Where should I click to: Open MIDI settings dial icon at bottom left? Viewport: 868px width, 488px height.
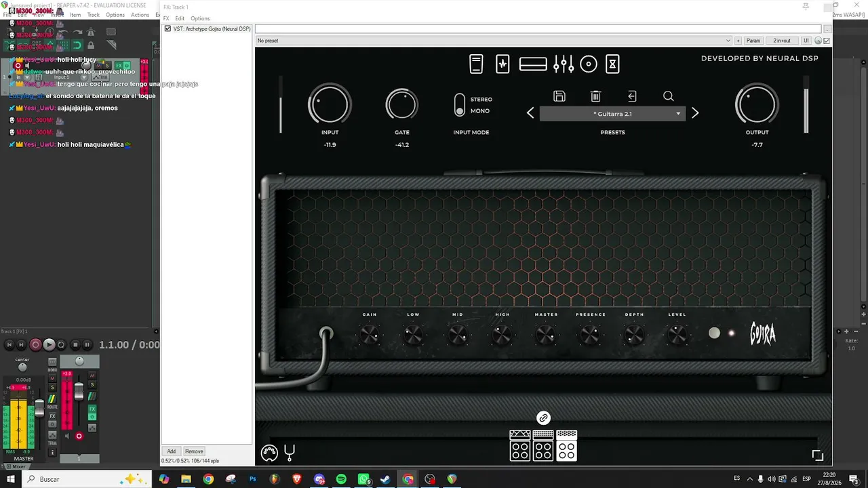(269, 453)
